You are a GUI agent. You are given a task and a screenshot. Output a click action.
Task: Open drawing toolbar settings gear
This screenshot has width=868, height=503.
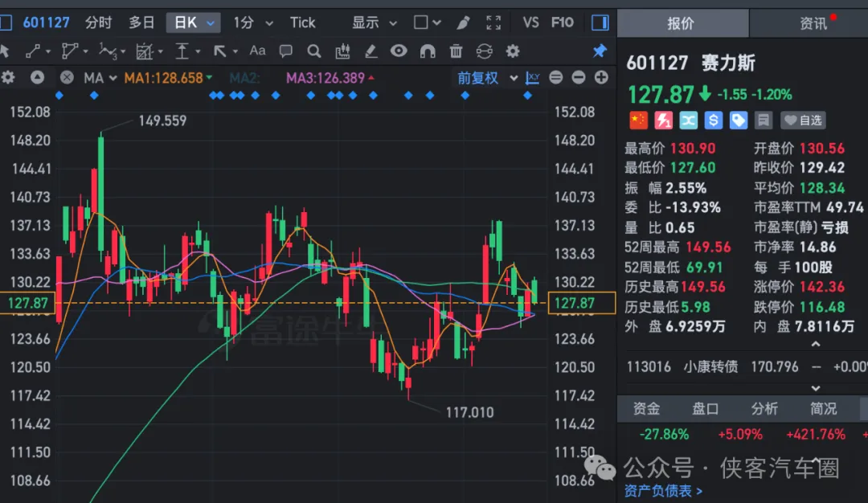coord(513,51)
